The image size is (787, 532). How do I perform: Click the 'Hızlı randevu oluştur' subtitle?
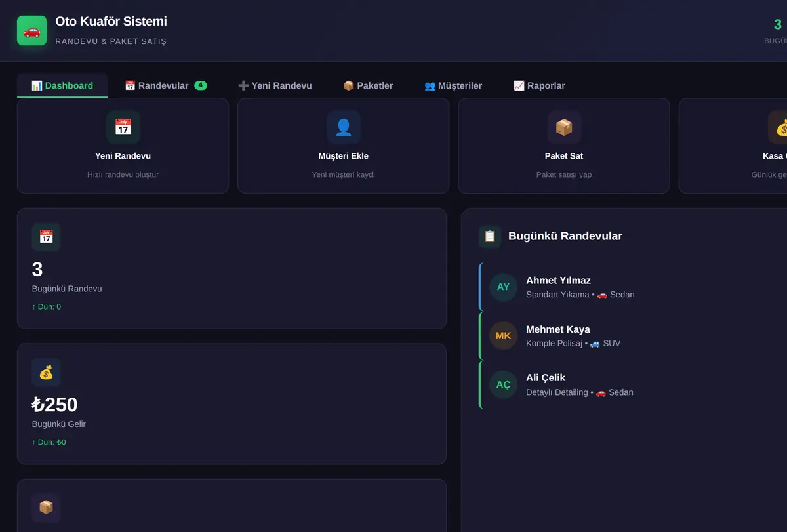point(123,174)
